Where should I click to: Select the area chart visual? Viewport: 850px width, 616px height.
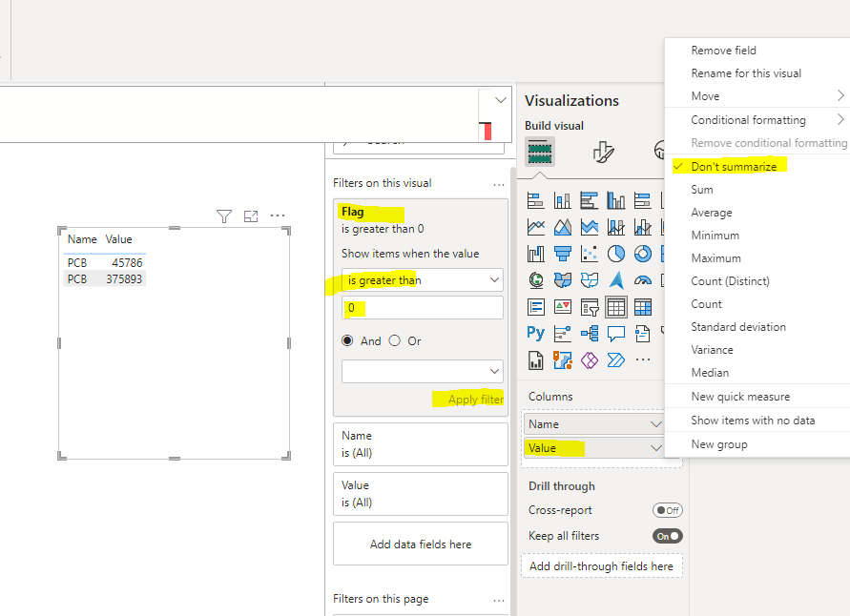[x=562, y=227]
